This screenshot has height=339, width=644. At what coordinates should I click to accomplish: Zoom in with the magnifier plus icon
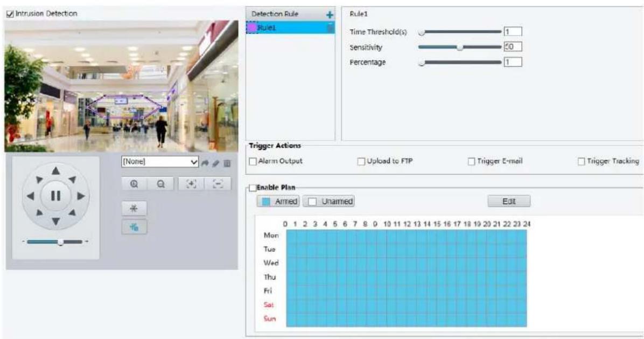click(x=134, y=184)
